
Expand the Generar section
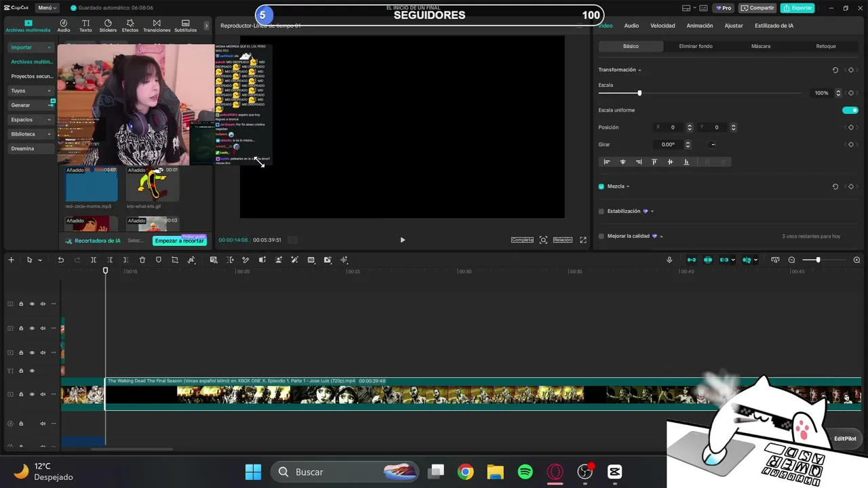pos(31,105)
